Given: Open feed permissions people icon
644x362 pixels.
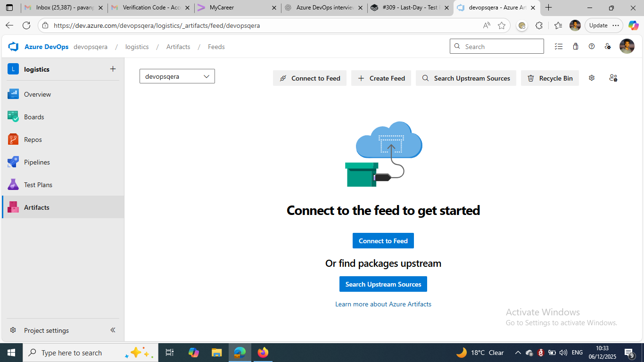Looking at the screenshot, I should pos(613,78).
